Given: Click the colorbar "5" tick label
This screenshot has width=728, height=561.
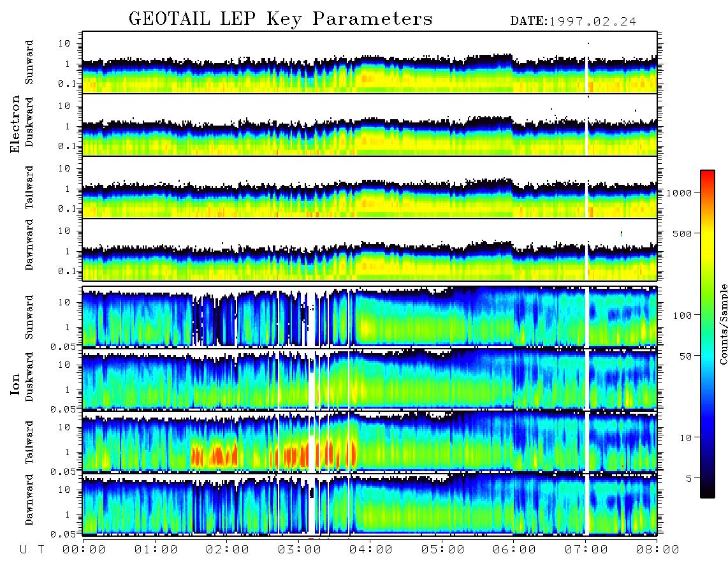Looking at the screenshot, I should point(689,479).
